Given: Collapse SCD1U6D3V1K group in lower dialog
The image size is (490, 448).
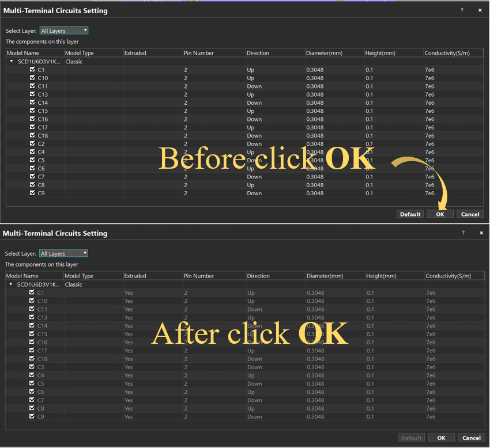Looking at the screenshot, I should 11,284.
